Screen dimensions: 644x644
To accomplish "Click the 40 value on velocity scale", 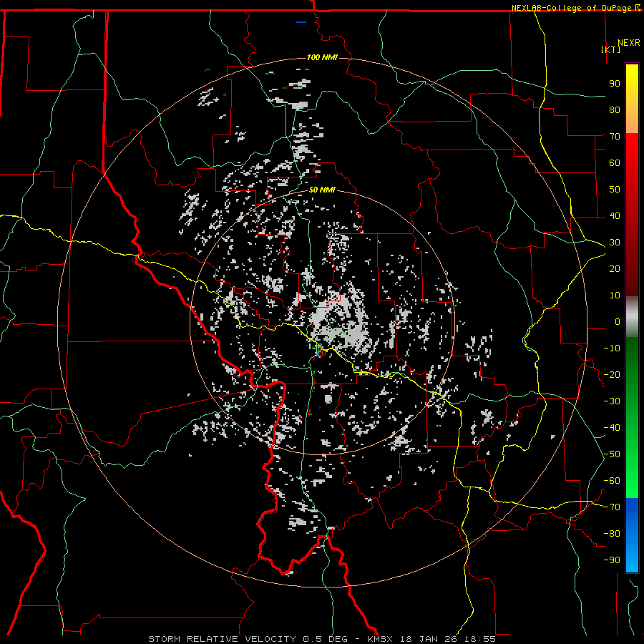I will coord(615,216).
